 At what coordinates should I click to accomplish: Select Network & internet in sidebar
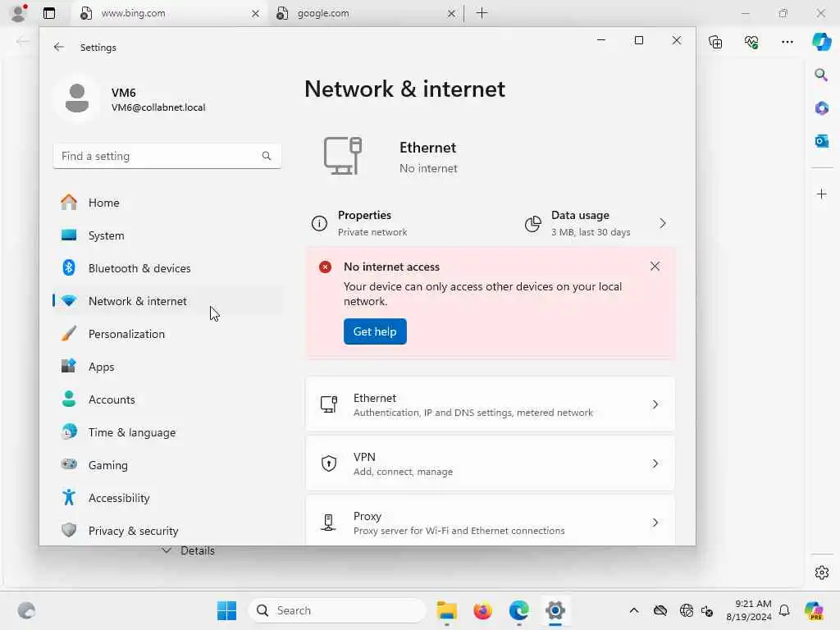[x=167, y=301]
